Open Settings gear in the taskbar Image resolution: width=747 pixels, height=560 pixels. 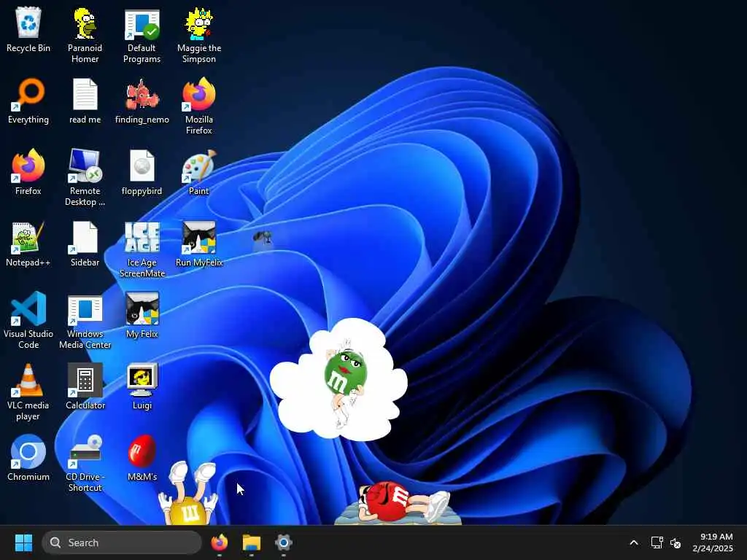[283, 542]
